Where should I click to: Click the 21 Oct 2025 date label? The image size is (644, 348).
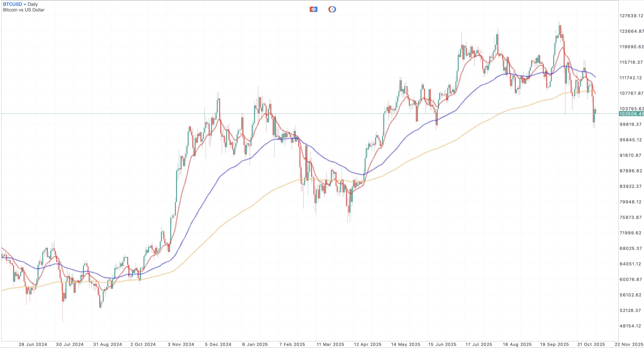point(591,344)
